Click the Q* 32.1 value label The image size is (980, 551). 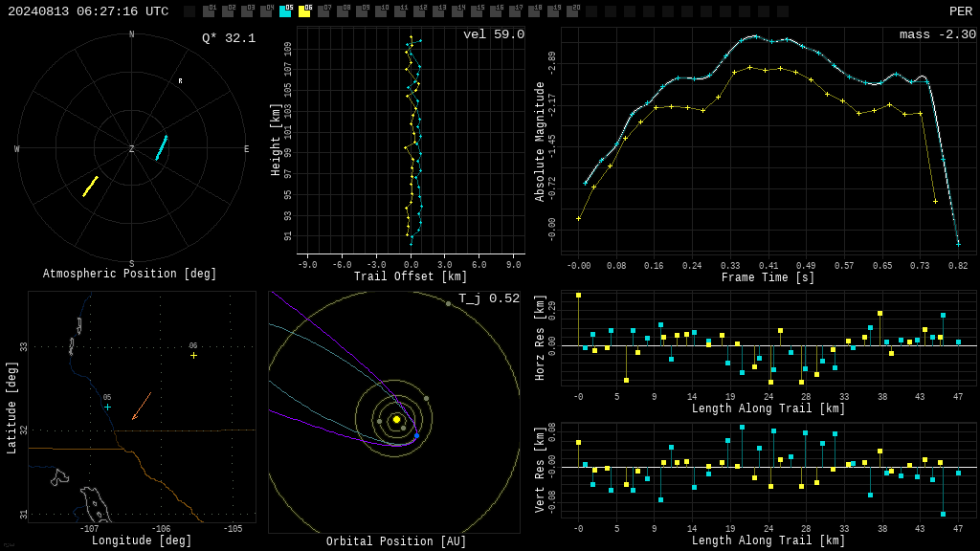tap(229, 38)
